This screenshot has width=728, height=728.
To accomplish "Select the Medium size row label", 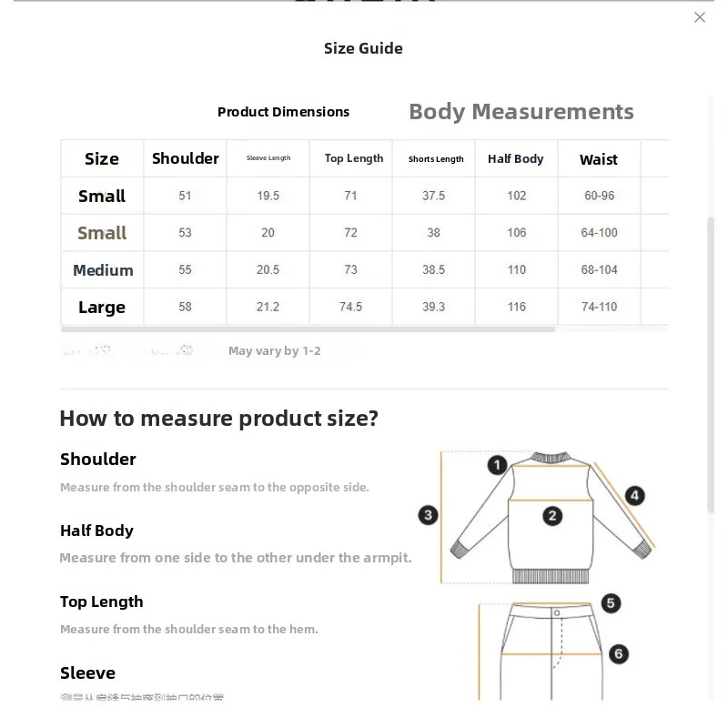I will click(x=103, y=270).
